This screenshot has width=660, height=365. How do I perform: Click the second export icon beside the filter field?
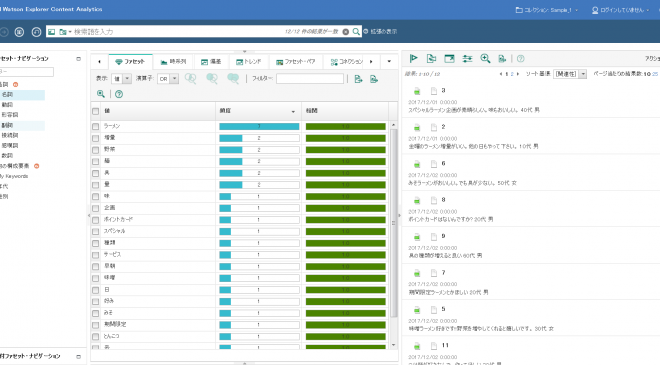(x=374, y=79)
